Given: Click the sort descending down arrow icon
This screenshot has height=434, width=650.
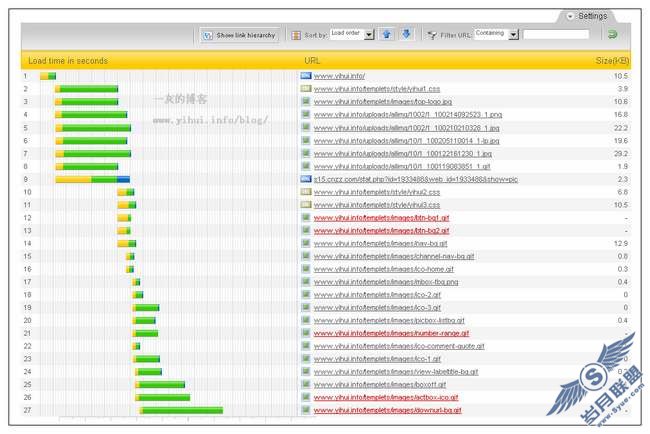Looking at the screenshot, I should coord(406,35).
